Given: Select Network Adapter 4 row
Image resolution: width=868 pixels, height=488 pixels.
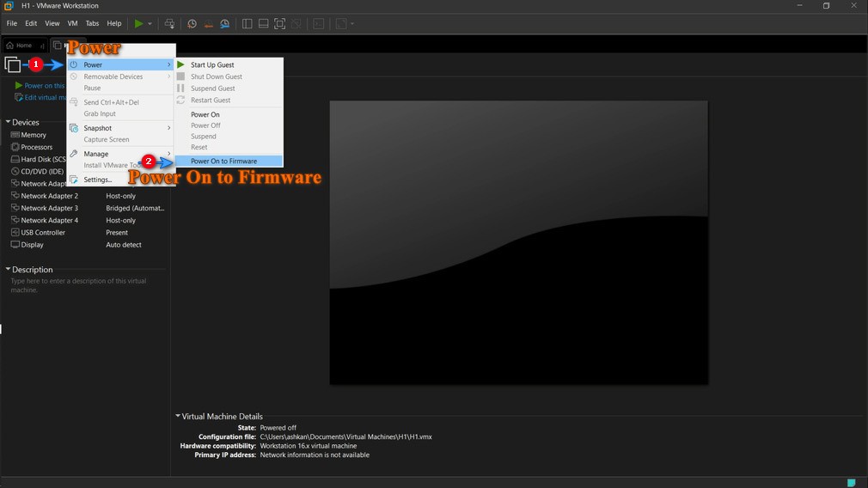Looking at the screenshot, I should [x=88, y=220].
